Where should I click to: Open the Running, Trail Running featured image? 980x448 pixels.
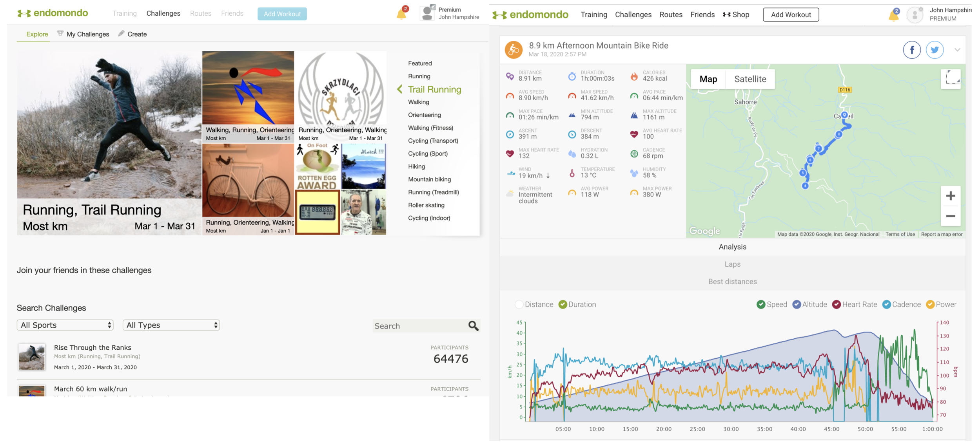click(109, 143)
